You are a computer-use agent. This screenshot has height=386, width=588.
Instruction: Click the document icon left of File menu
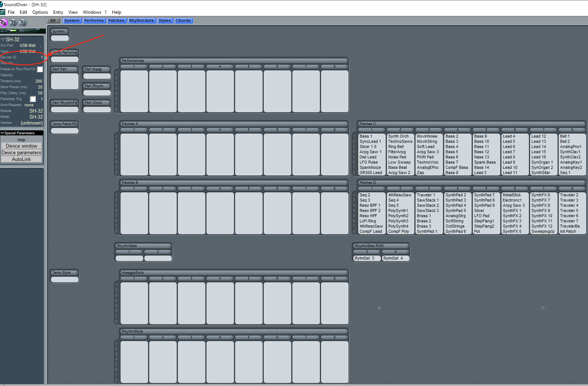(2, 12)
